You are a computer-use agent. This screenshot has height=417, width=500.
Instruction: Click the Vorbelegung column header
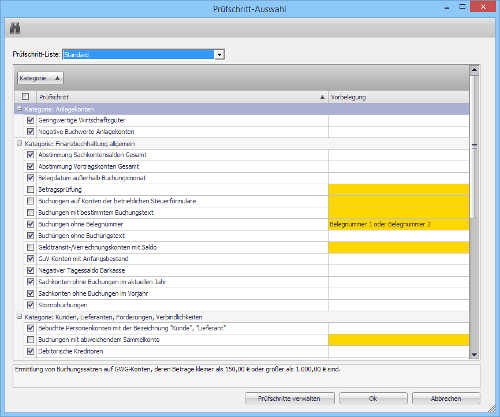[x=398, y=97]
